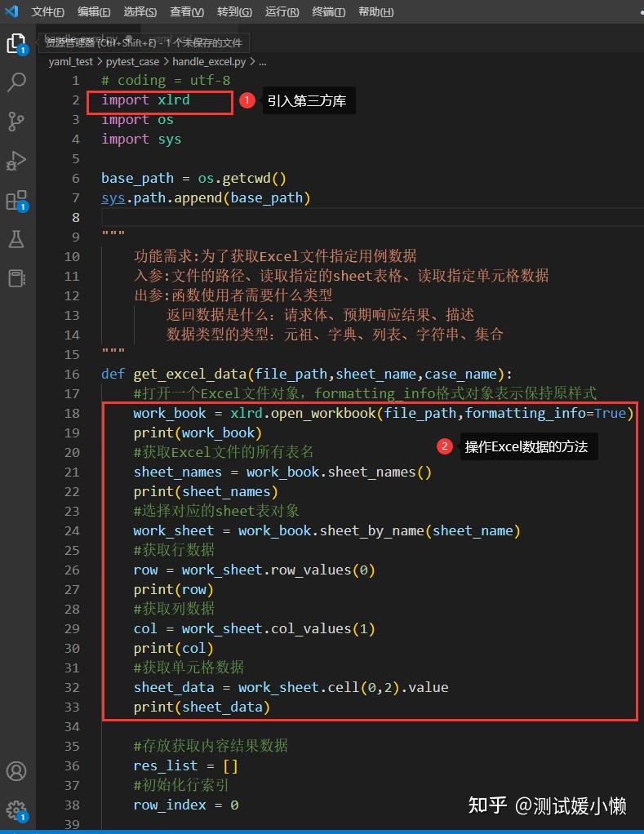Open the 编辑(E) menu
The width and height of the screenshot is (644, 834).
pos(94,11)
